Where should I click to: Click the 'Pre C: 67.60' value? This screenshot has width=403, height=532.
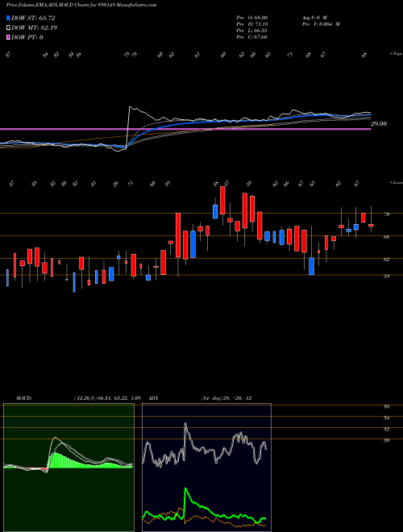click(252, 37)
